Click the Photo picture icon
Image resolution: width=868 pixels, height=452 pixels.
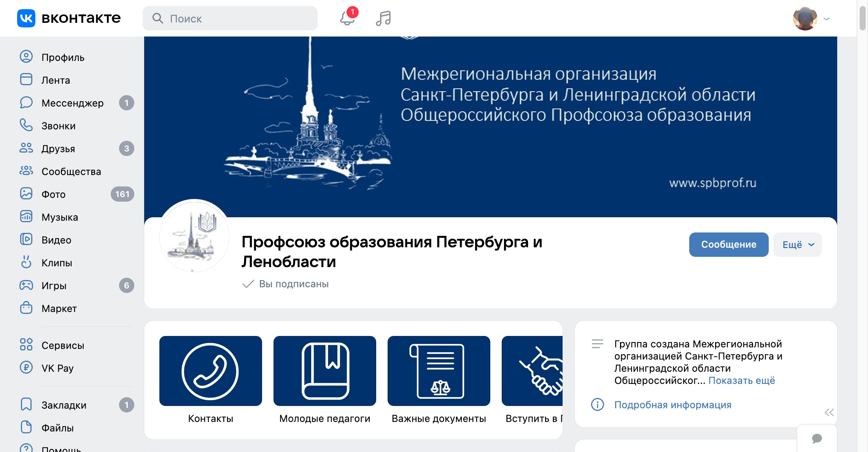click(x=26, y=194)
